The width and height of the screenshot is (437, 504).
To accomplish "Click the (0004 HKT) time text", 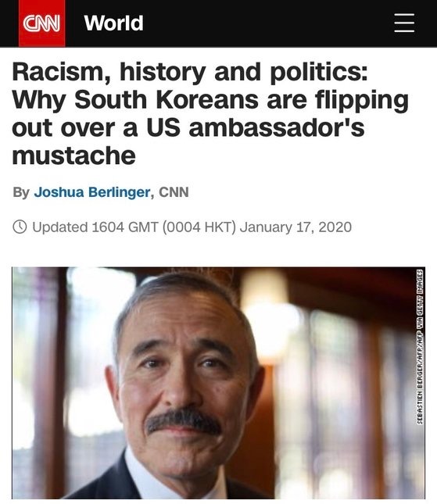I will click(x=199, y=227).
